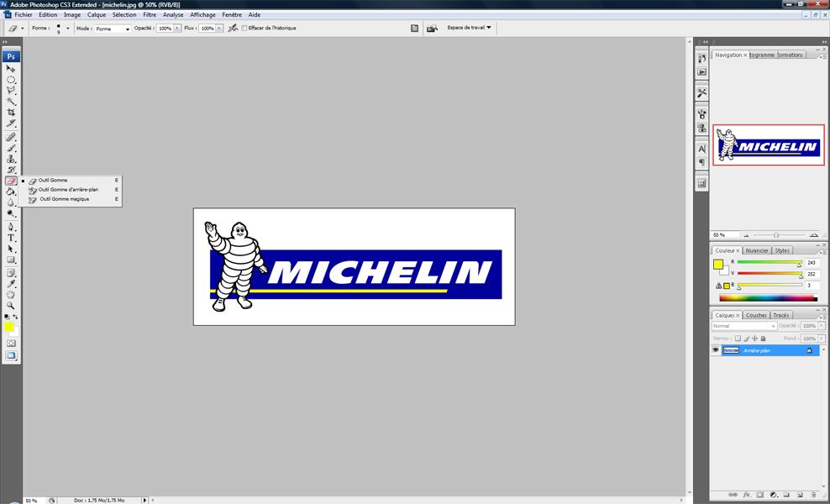Select the Clone Stamp tool

point(11,160)
